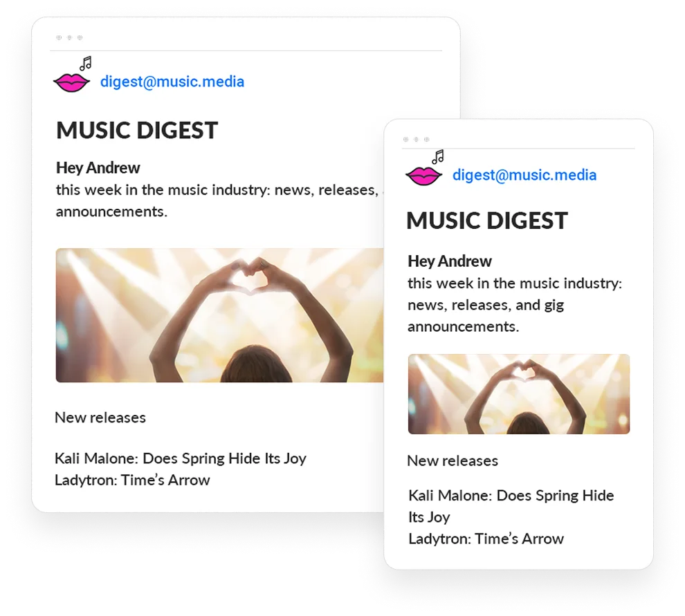Screen dimensions: 685x616
Task: Click first window dot in desktop preview
Action: (59, 37)
